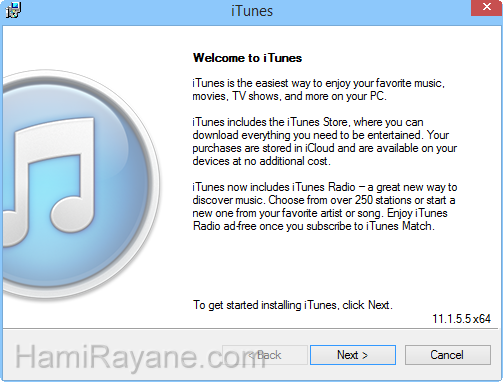The height and width of the screenshot is (382, 503).
Task: Click the paragraph about the iTunes Store
Action: click(x=325, y=142)
